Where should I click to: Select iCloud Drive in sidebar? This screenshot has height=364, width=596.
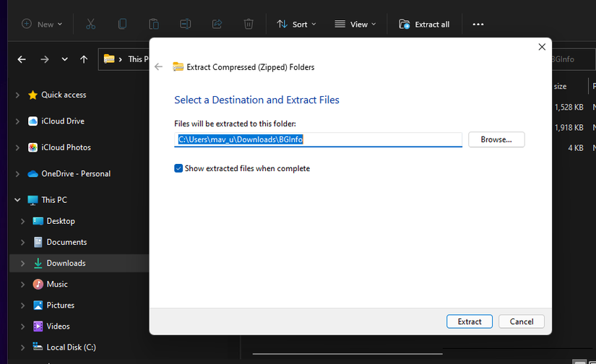pyautogui.click(x=63, y=121)
